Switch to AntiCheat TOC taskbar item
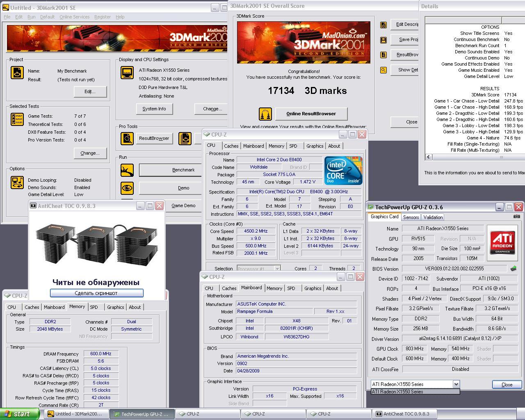The image size is (525, 420). (x=404, y=414)
